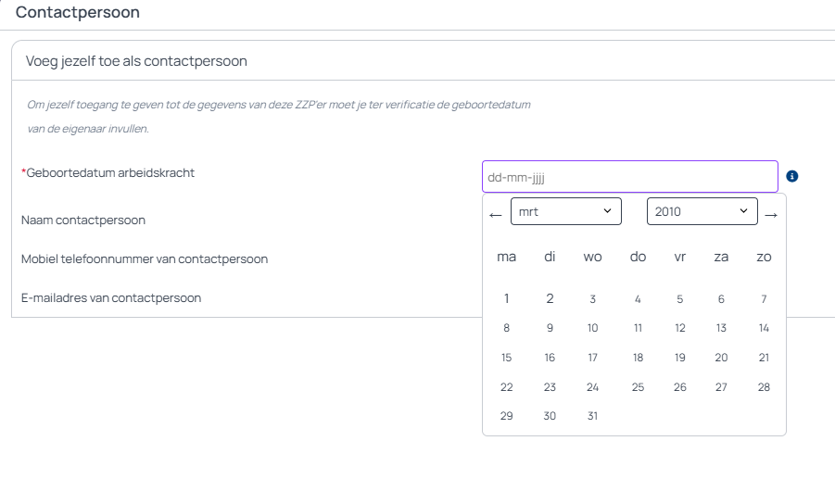The height and width of the screenshot is (504, 835).
Task: Select day 2 in the calendar
Action: (550, 298)
